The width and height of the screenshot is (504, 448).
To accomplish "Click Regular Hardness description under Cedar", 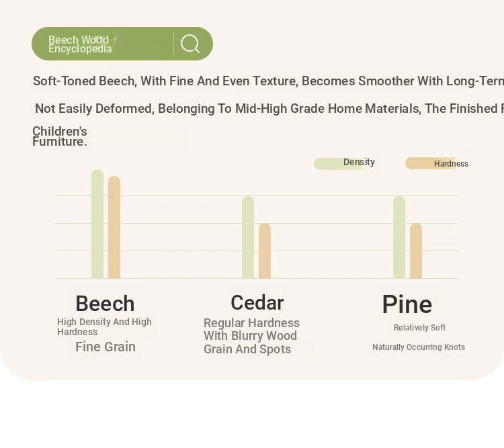I will (251, 336).
